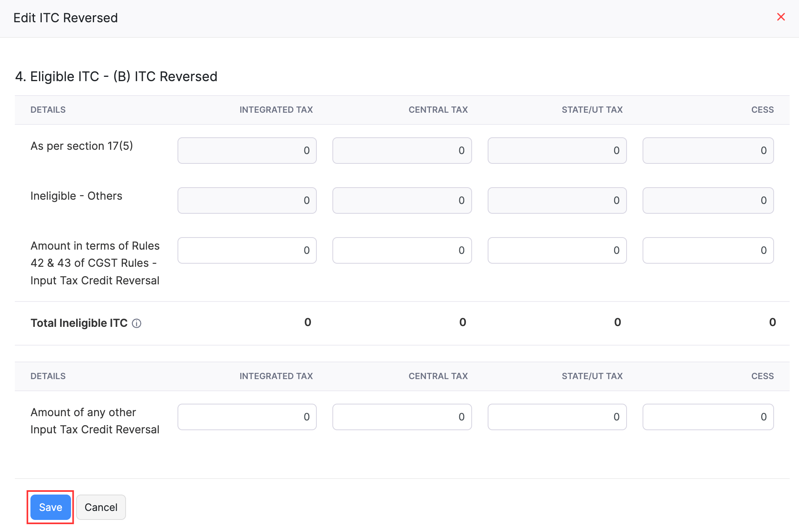The image size is (799, 532).
Task: Click State/UT Tax field for section 17(5)
Action: [557, 151]
